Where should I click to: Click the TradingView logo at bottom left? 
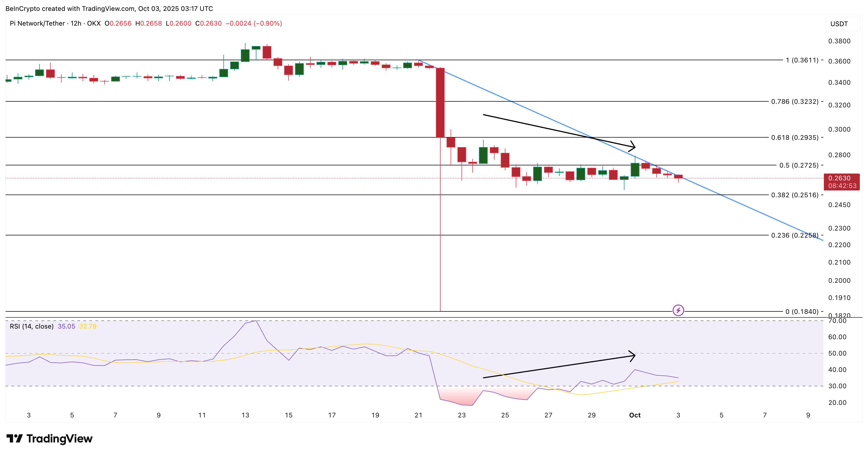click(x=49, y=438)
